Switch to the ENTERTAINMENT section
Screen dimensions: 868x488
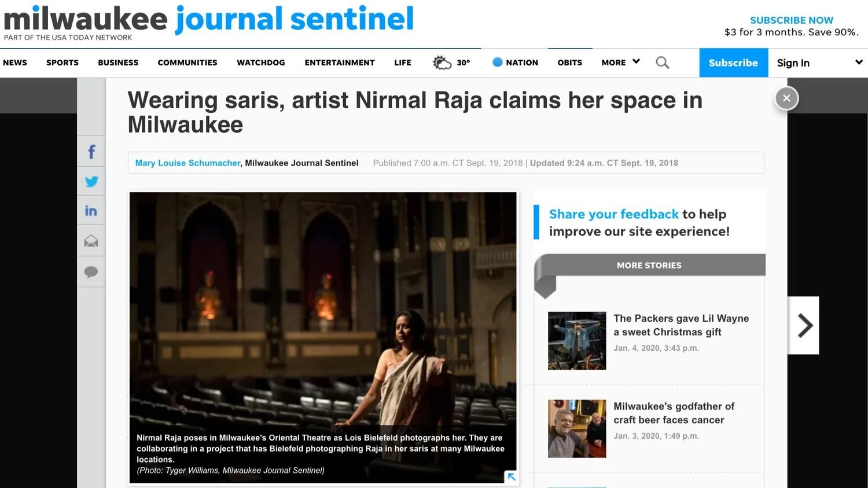[x=339, y=62]
